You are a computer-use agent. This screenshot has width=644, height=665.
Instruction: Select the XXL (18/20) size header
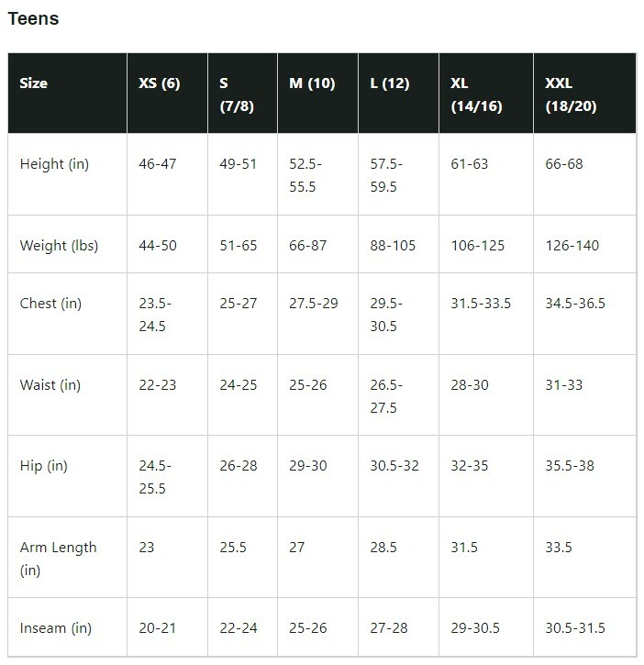pos(571,94)
